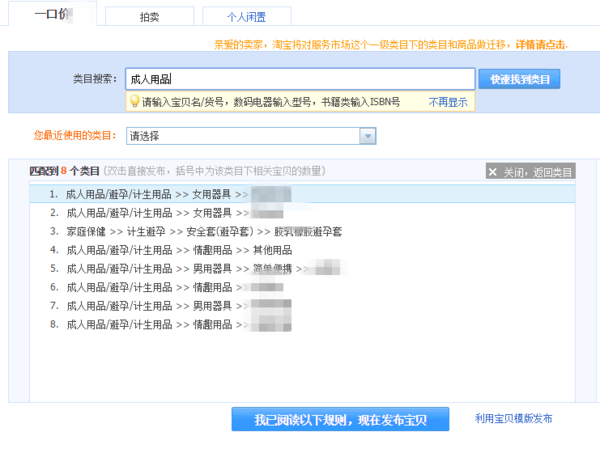Select result 5, 男用器具 简单便携

click(x=180, y=269)
